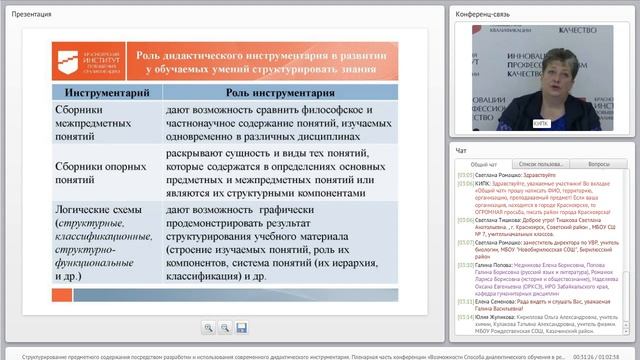Click table cell Сборники опорных понятий

point(107,173)
